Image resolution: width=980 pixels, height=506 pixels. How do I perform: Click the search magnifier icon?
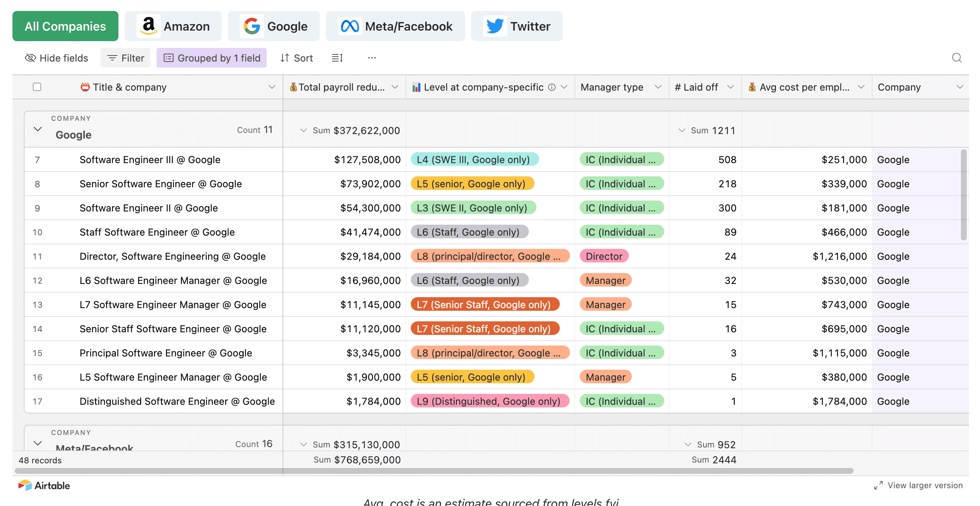[956, 58]
